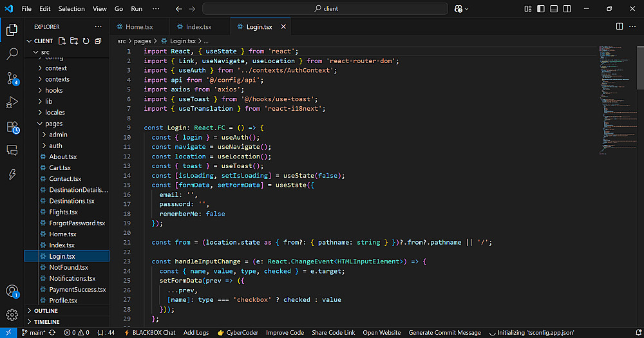Open the Search view in activity bar
This screenshot has width=644, height=338.
12,54
